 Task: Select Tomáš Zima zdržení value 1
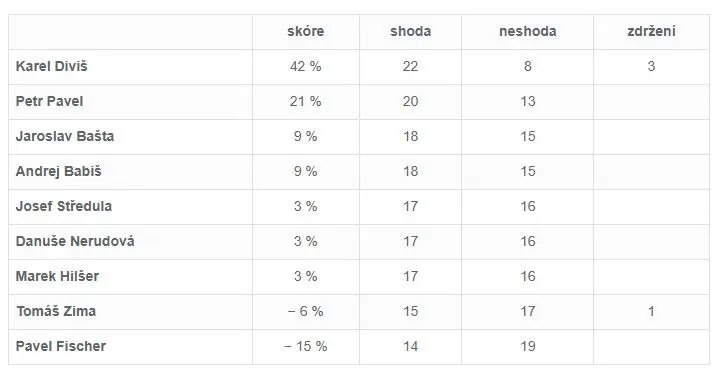point(651,311)
